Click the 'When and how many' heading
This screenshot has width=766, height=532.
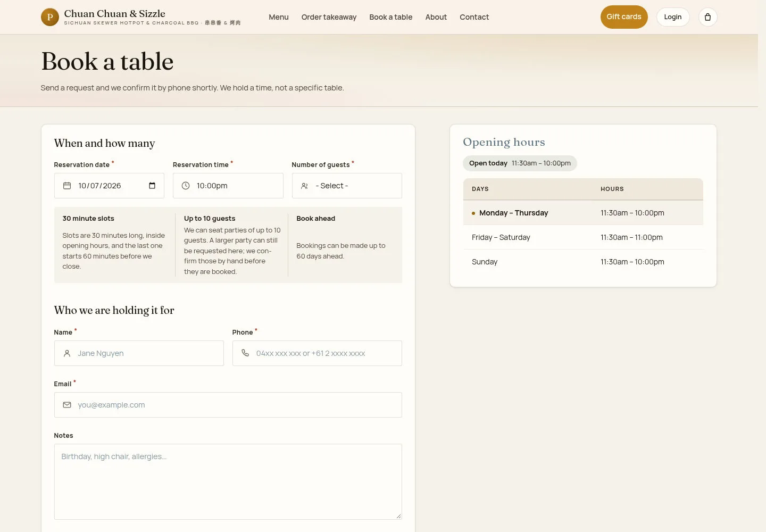(105, 143)
